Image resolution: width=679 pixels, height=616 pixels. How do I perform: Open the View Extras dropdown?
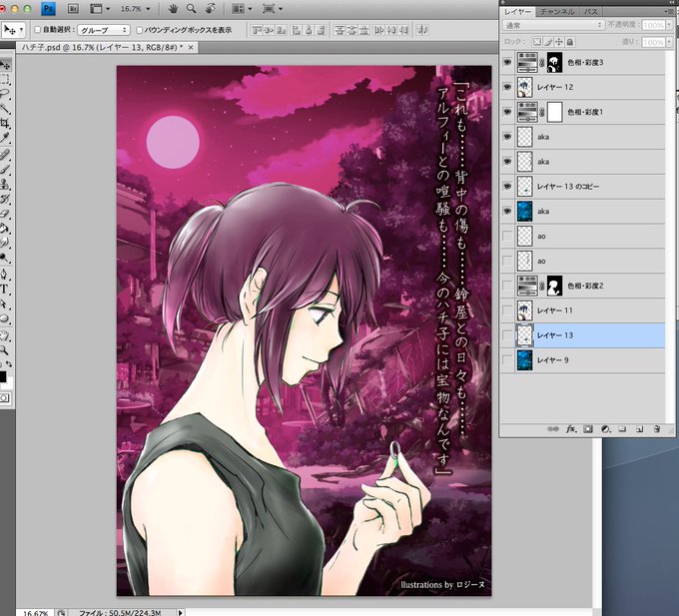point(99,9)
